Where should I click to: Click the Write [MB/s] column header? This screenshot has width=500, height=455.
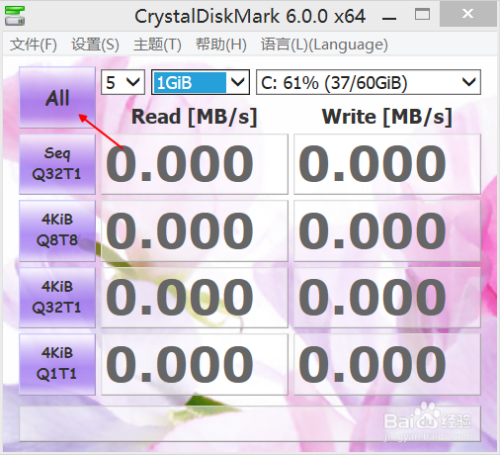387,117
